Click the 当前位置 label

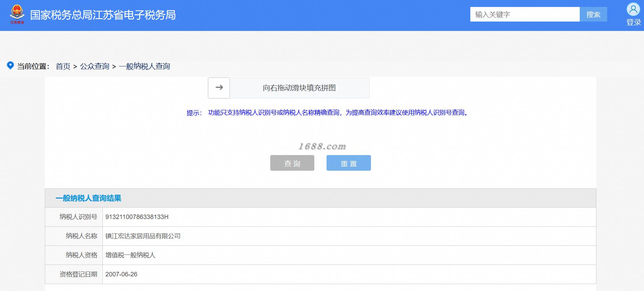point(33,66)
